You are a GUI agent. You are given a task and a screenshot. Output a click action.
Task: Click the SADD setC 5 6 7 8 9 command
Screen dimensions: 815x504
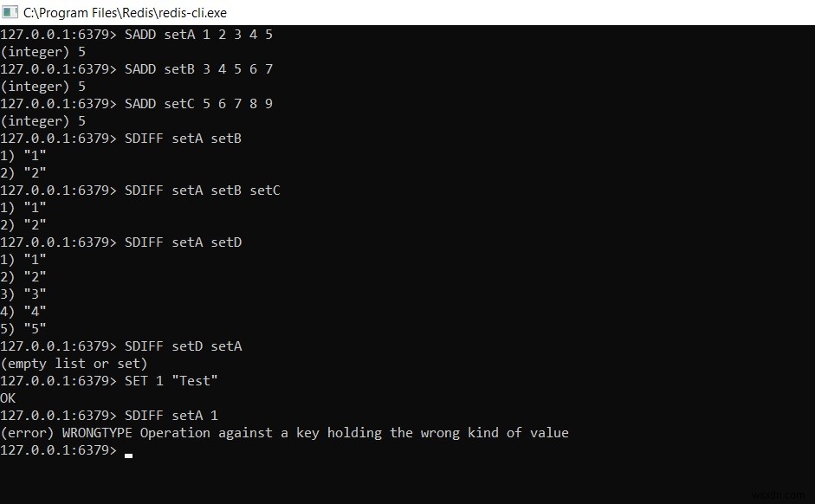pos(198,104)
